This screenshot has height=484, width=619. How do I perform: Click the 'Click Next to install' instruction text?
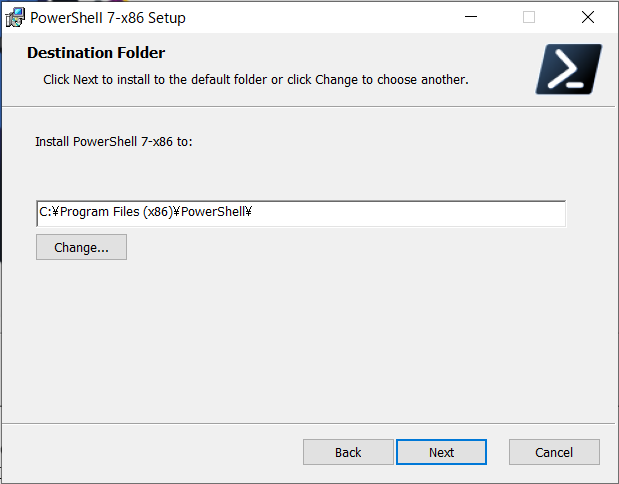pyautogui.click(x=256, y=80)
